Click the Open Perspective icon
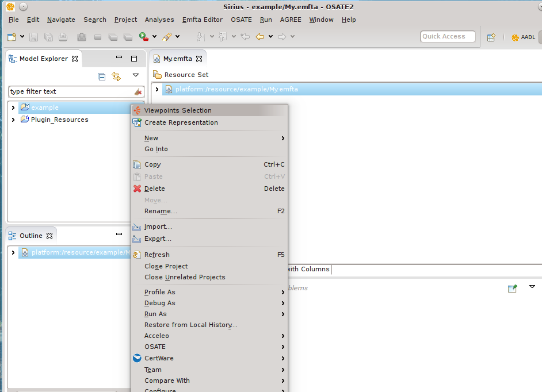The width and height of the screenshot is (542, 392). pyautogui.click(x=491, y=37)
